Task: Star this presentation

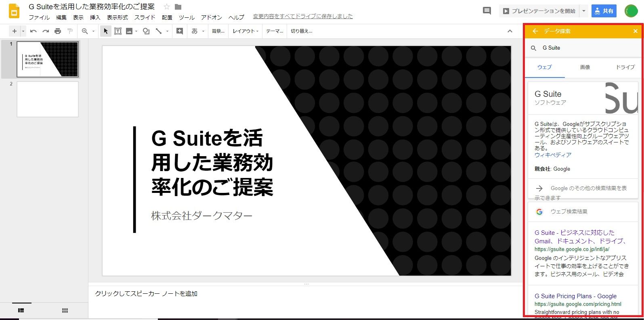Action: (166, 7)
